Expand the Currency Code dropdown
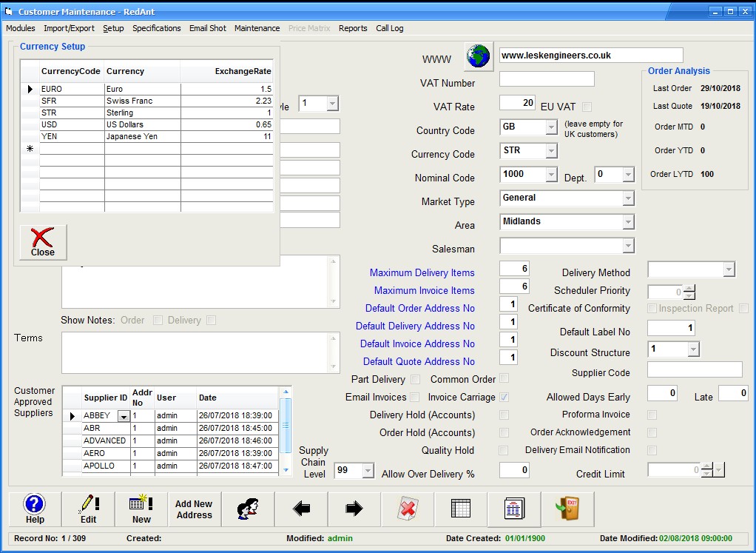Viewport: 756px width, 553px height. point(550,151)
